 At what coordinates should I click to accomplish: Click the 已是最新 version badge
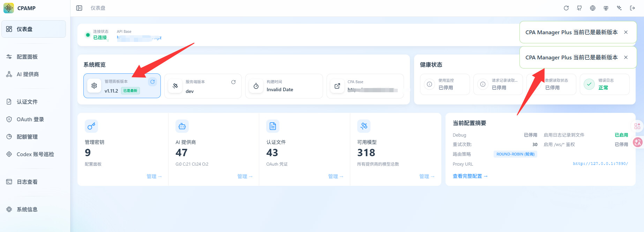click(x=130, y=90)
